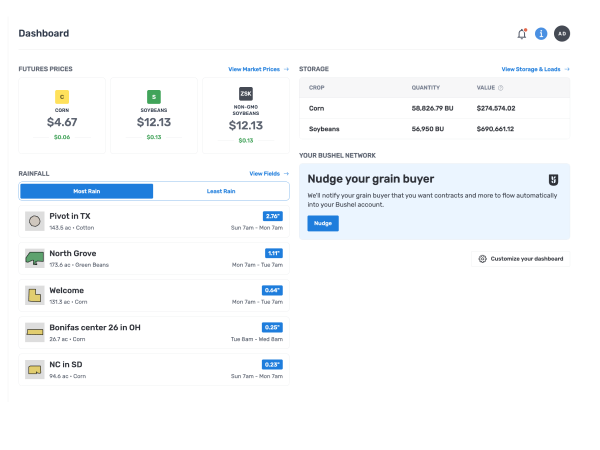Click the Nudge your grain buyer heading
Image resolution: width=600 pixels, height=450 pixels.
pyautogui.click(x=371, y=179)
